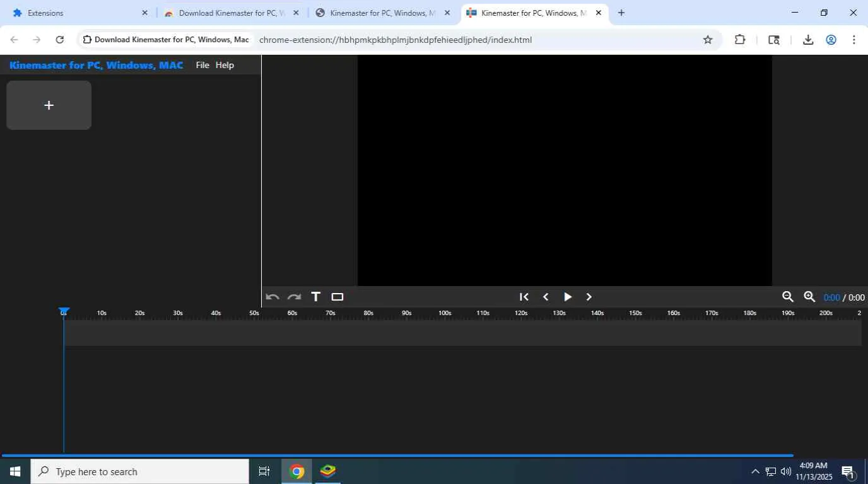Open the Windows Start menu
This screenshot has height=484, width=868.
pyautogui.click(x=15, y=471)
